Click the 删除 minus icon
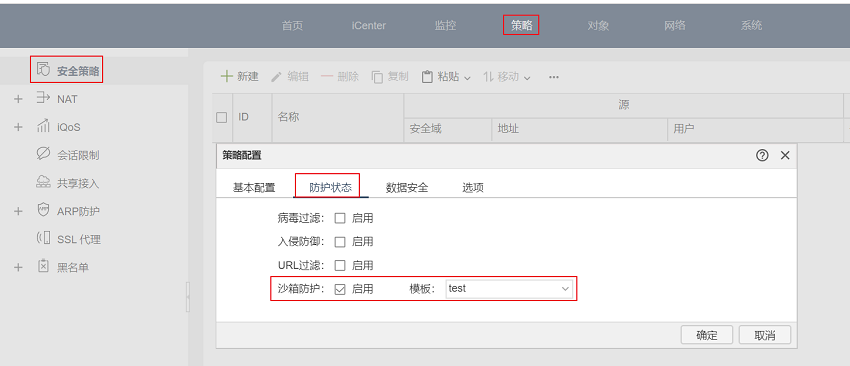850x366 pixels. (x=326, y=76)
